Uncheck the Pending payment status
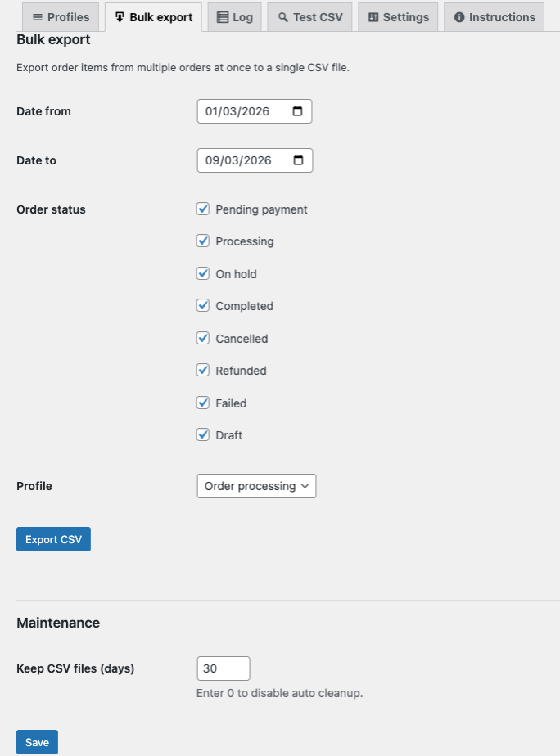Viewport: 560px width, 756px height. (203, 209)
